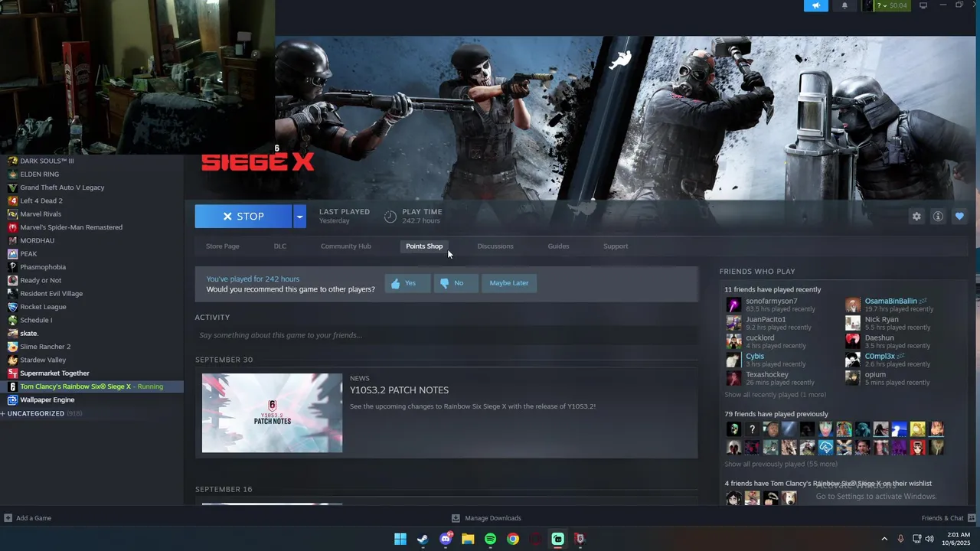Toggle favorite heart icon for Siege X
980x551 pixels.
point(959,217)
